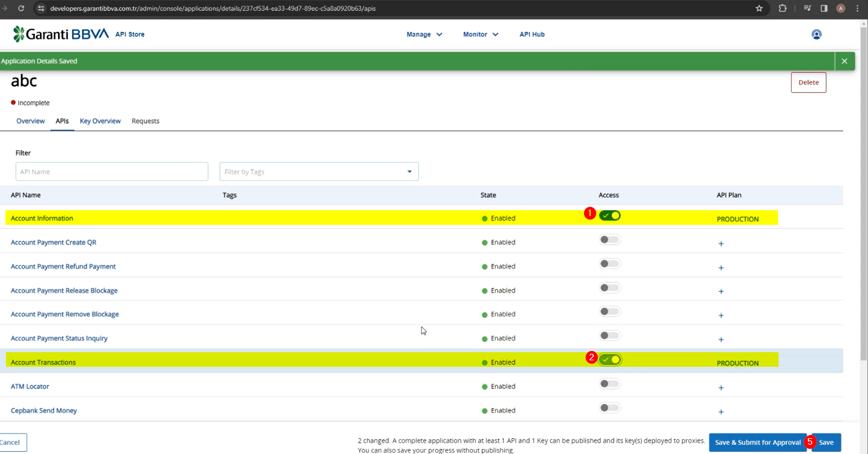
Task: Add API plan for Cepbank Send Money
Action: pos(721,412)
